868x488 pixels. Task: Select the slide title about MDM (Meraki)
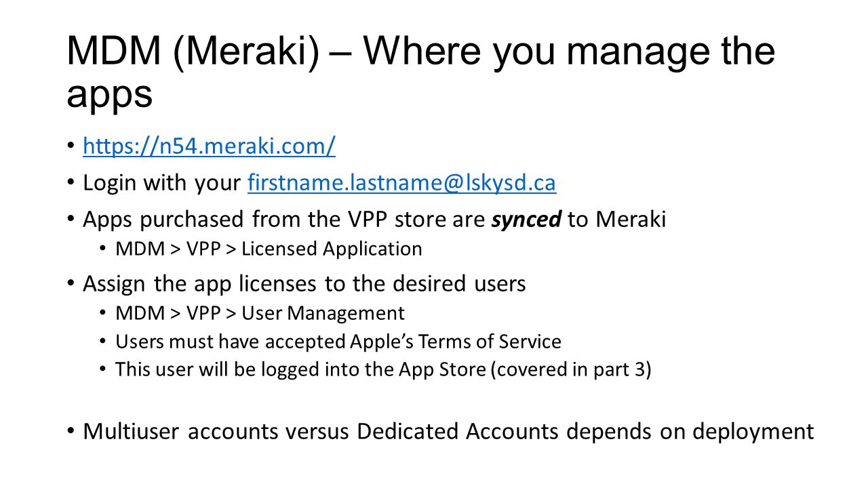click(420, 73)
